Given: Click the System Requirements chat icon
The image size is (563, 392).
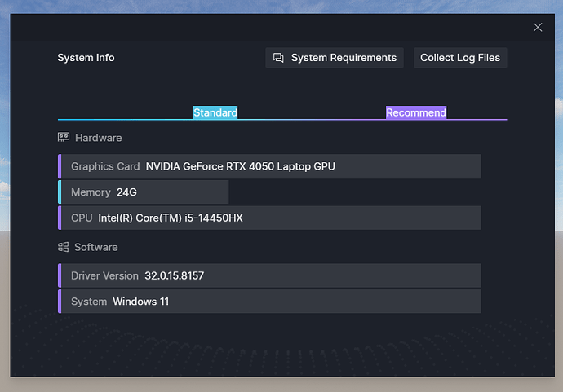Looking at the screenshot, I should click(278, 58).
